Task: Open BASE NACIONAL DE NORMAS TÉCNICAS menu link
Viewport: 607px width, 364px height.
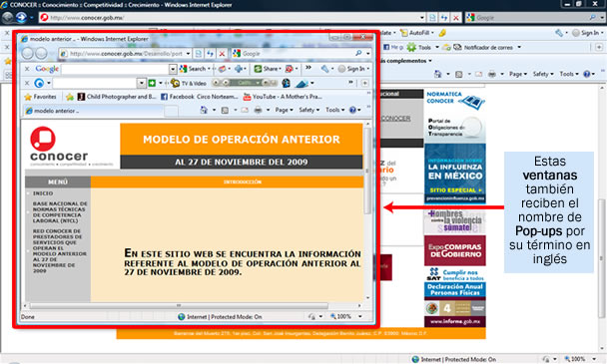Action: point(60,212)
